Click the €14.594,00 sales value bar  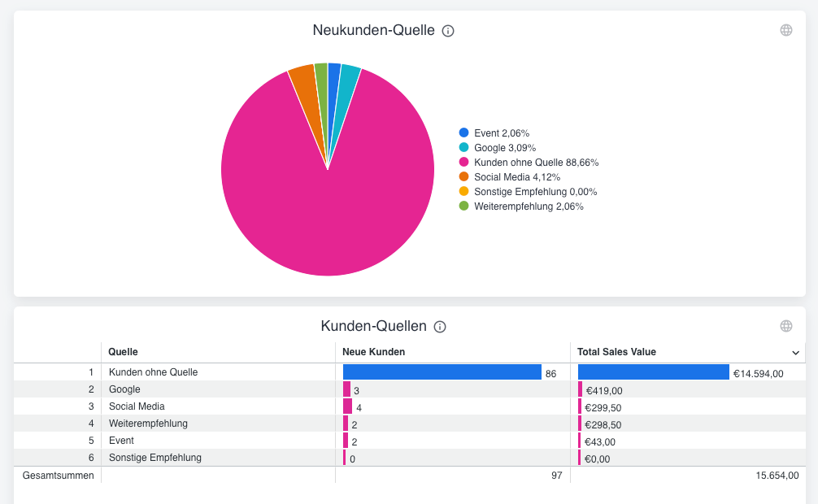tap(653, 372)
